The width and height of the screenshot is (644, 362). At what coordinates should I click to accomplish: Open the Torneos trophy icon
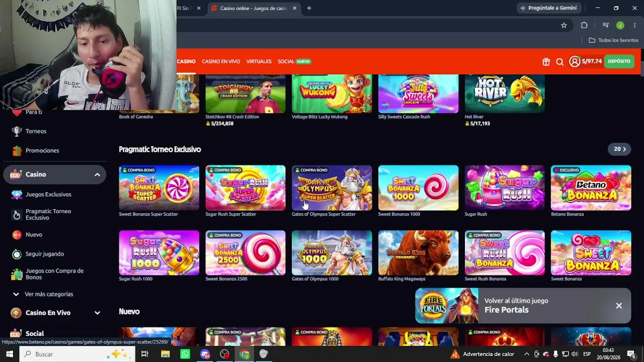[x=17, y=131]
